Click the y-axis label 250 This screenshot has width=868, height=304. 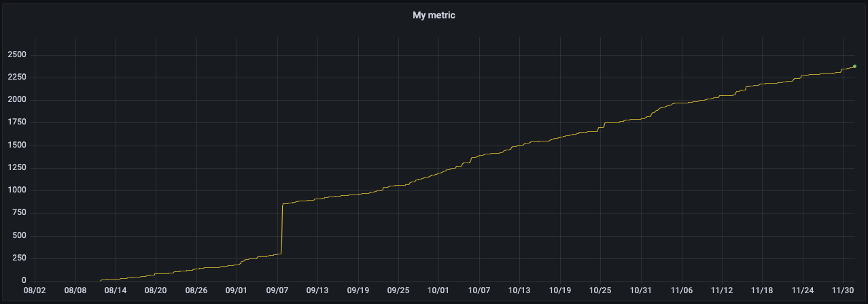(x=20, y=258)
